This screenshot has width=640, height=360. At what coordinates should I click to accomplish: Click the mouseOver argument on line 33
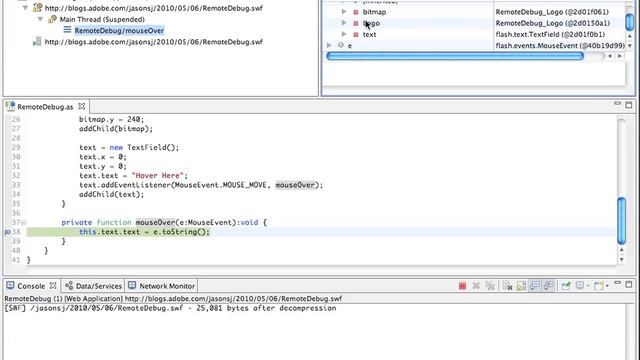click(296, 185)
